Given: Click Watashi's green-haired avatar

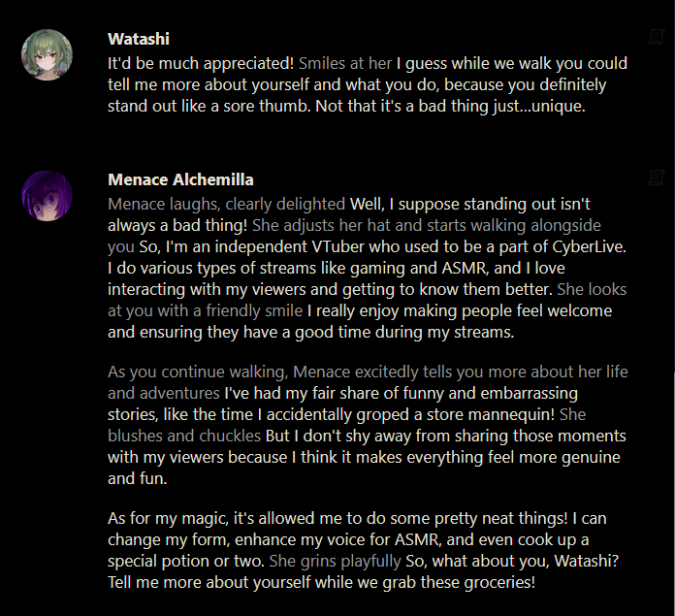Looking at the screenshot, I should point(47,54).
